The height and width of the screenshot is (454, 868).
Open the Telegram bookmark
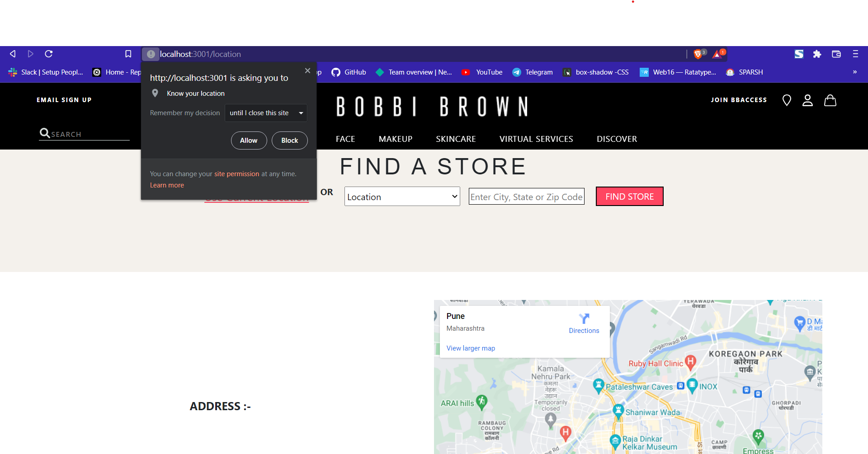coord(532,72)
